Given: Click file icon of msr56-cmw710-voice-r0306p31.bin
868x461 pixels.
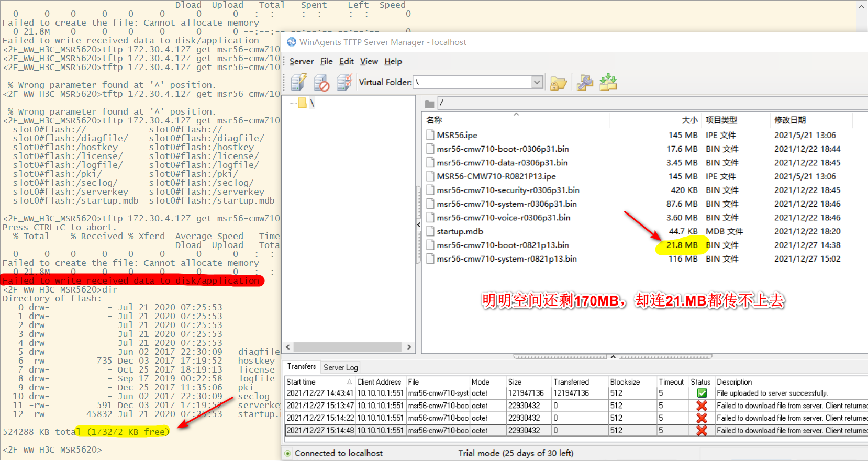Looking at the screenshot, I should coord(430,218).
